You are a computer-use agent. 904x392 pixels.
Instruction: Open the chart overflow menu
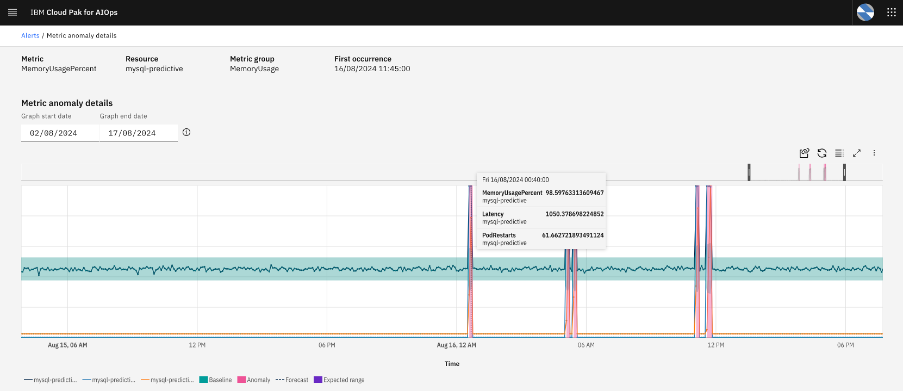(875, 153)
